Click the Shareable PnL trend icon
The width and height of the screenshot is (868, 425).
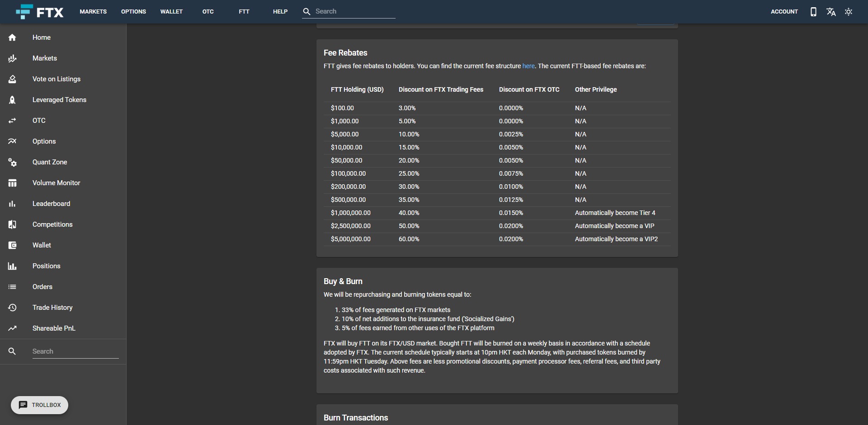(x=12, y=328)
